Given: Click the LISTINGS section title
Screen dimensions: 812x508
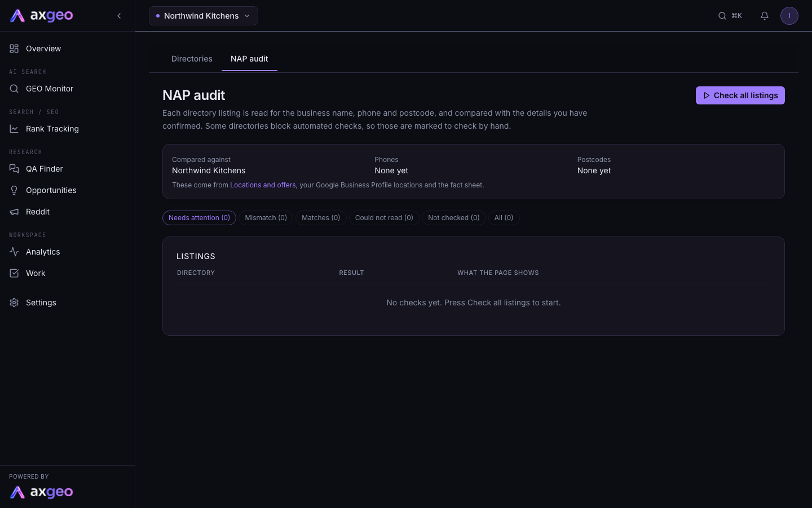Looking at the screenshot, I should [196, 256].
